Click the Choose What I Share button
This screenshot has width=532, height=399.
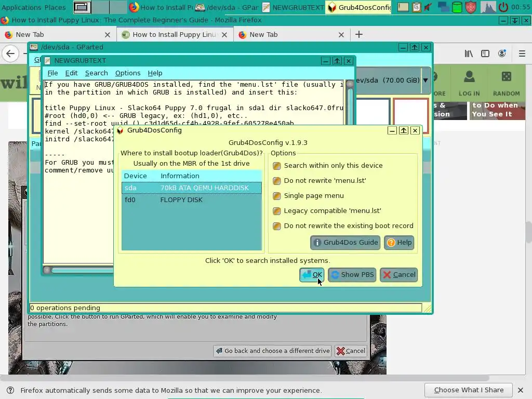(468, 390)
